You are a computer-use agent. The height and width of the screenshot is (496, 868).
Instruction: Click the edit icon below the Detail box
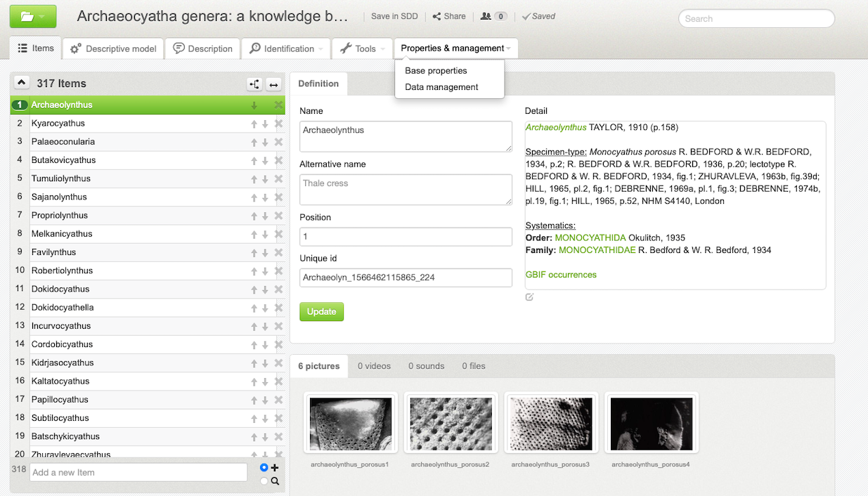529,297
